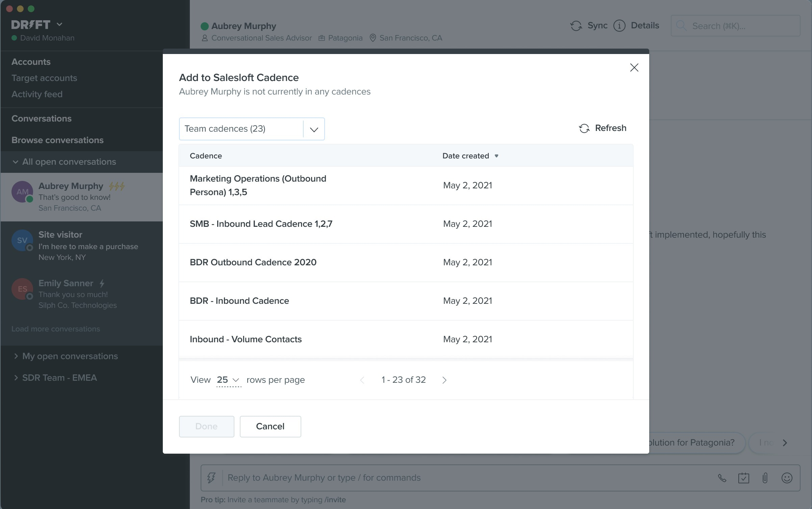Select SMB - Inbound Lead Cadence row
Image resolution: width=812 pixels, height=509 pixels.
point(261,224)
